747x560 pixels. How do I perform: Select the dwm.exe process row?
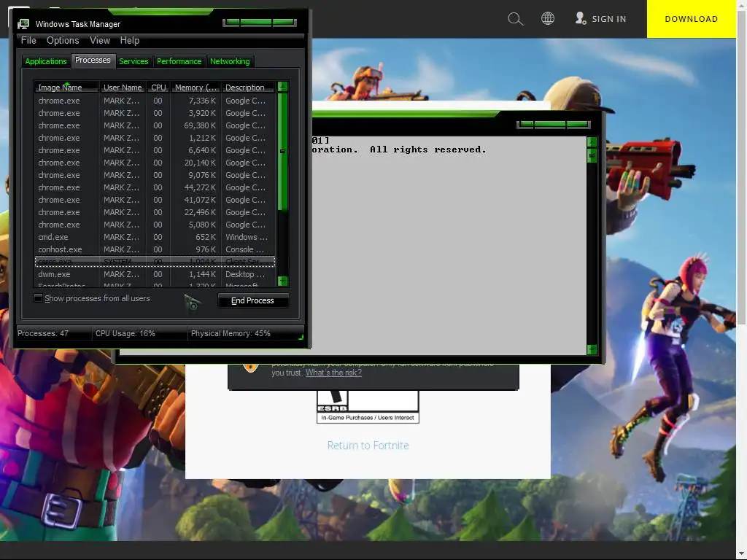[155, 274]
